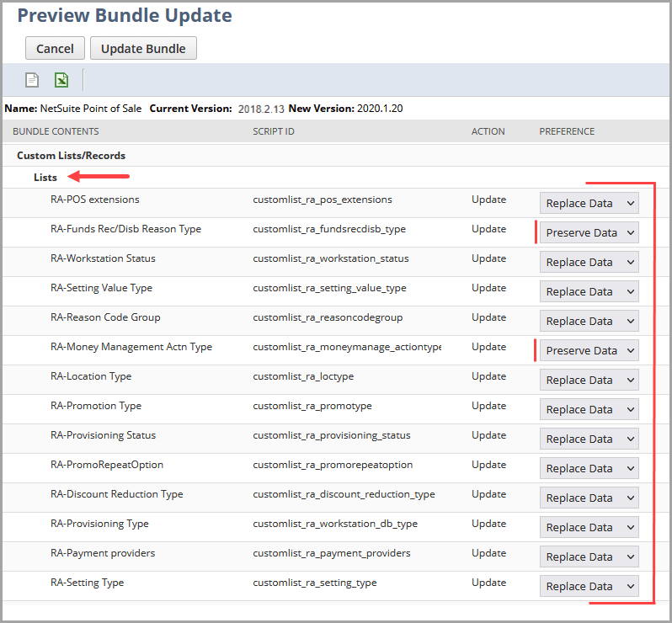672x623 pixels.
Task: Select script ID customlist_ra_payment_providers
Action: tap(331, 554)
